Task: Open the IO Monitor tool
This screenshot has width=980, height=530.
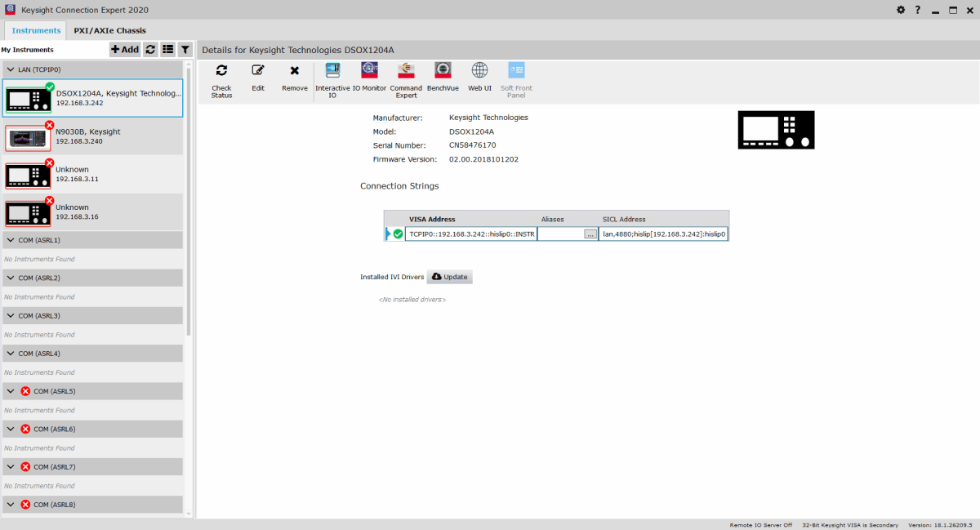Action: pyautogui.click(x=369, y=69)
